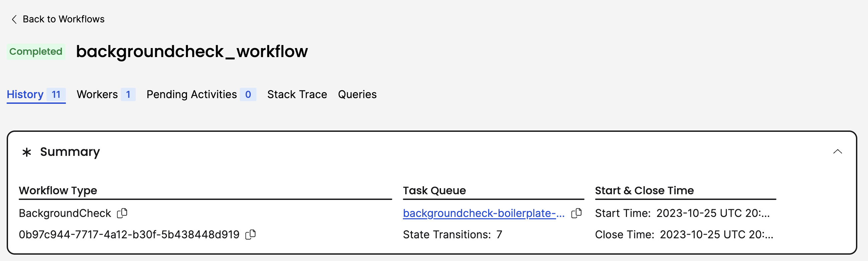
Task: Select the Queries tab
Action: click(357, 94)
